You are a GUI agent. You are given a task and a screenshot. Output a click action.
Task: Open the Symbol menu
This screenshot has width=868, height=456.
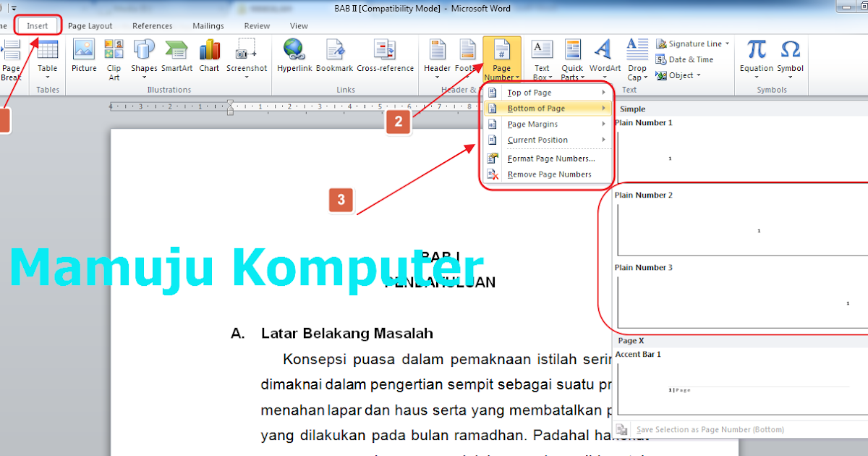[790, 58]
